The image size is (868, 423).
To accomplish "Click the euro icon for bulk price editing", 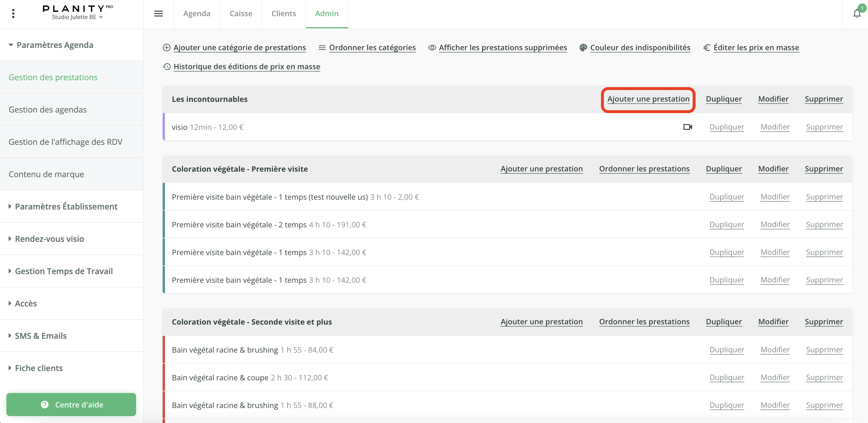I will [707, 48].
